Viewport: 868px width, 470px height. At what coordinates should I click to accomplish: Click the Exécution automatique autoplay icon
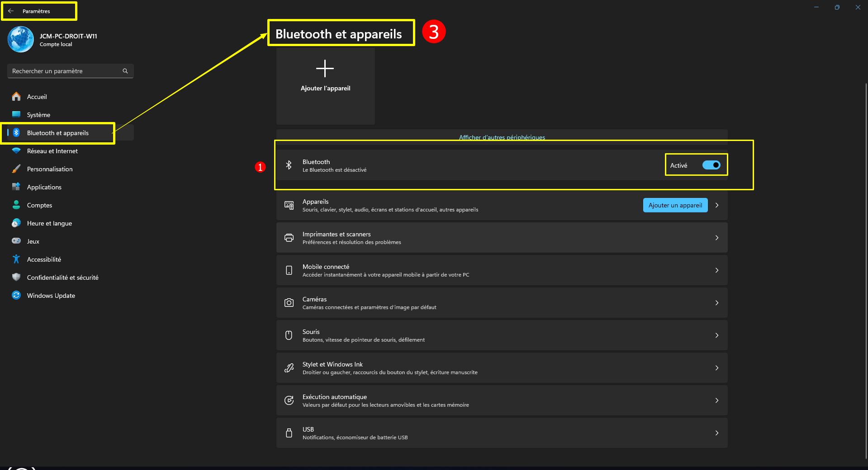tap(289, 400)
